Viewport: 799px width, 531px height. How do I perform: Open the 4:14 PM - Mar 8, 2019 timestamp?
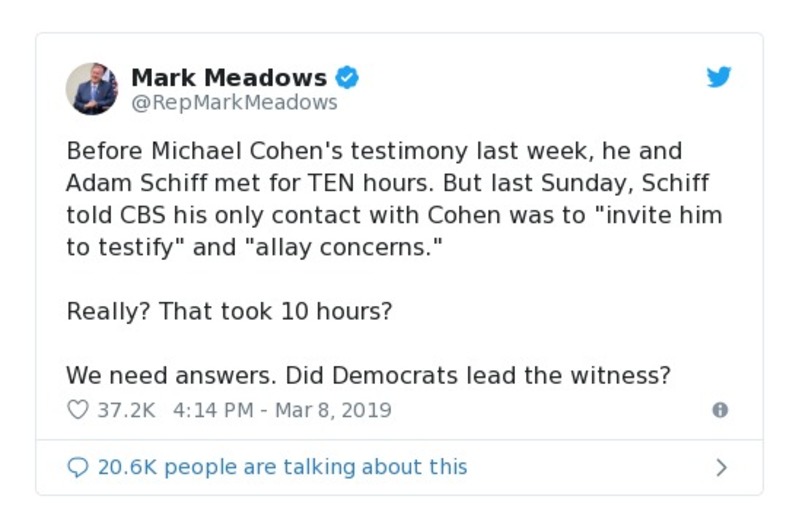click(x=282, y=410)
